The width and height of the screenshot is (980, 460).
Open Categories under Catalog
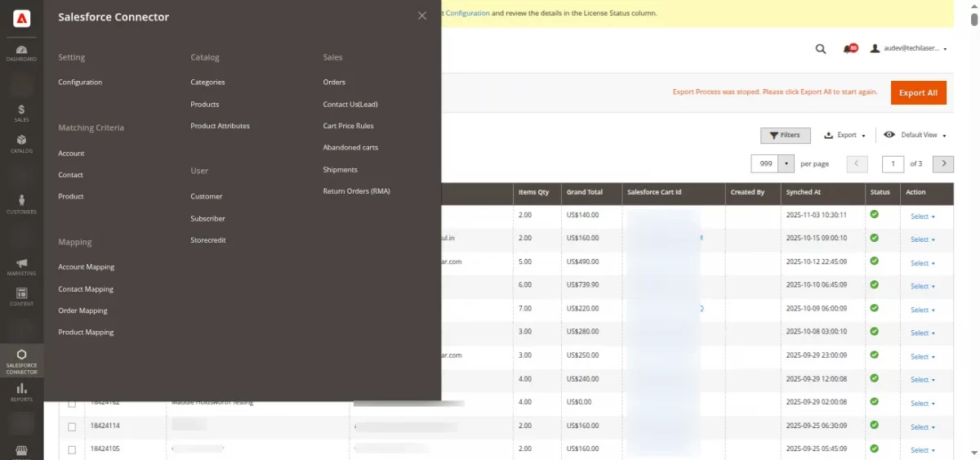(x=207, y=83)
